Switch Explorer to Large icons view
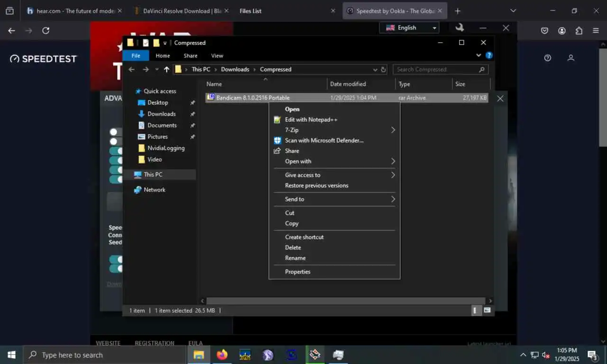The height and width of the screenshot is (364, 607). pos(487,310)
